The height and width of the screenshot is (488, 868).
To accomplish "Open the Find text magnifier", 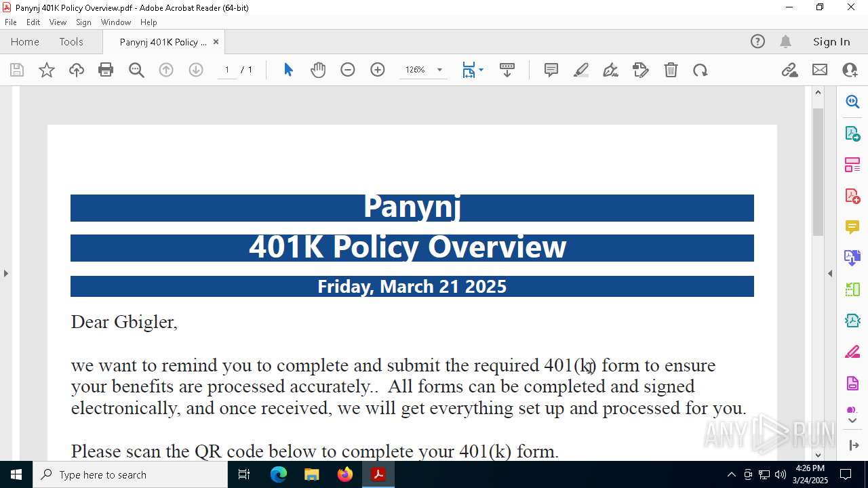I will click(x=136, y=70).
